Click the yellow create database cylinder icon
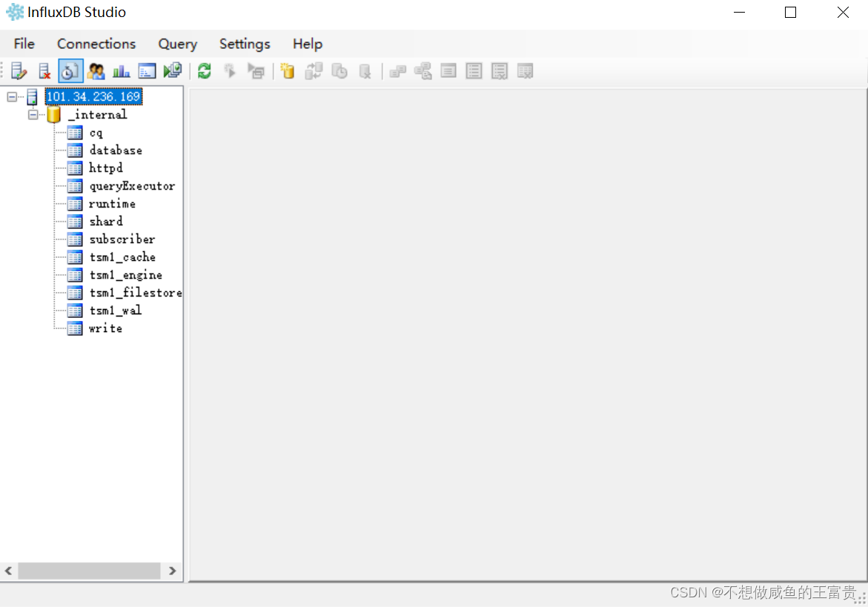Screen dimensions: 868x607 (x=288, y=71)
